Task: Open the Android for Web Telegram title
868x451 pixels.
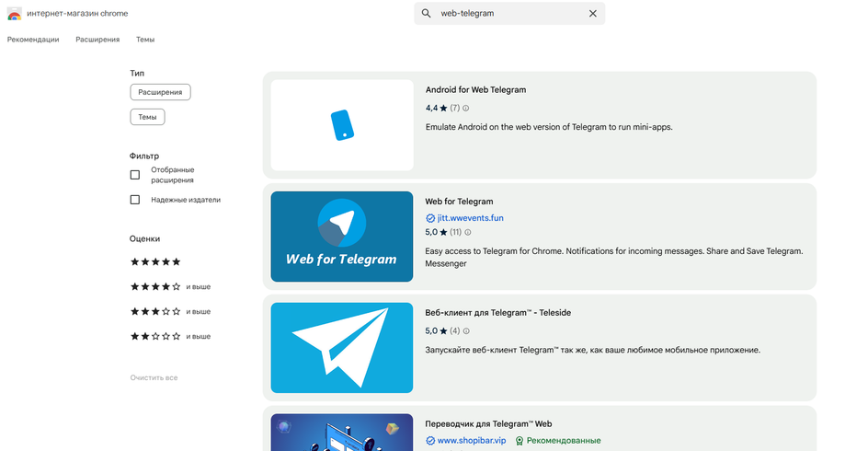Action: [475, 90]
